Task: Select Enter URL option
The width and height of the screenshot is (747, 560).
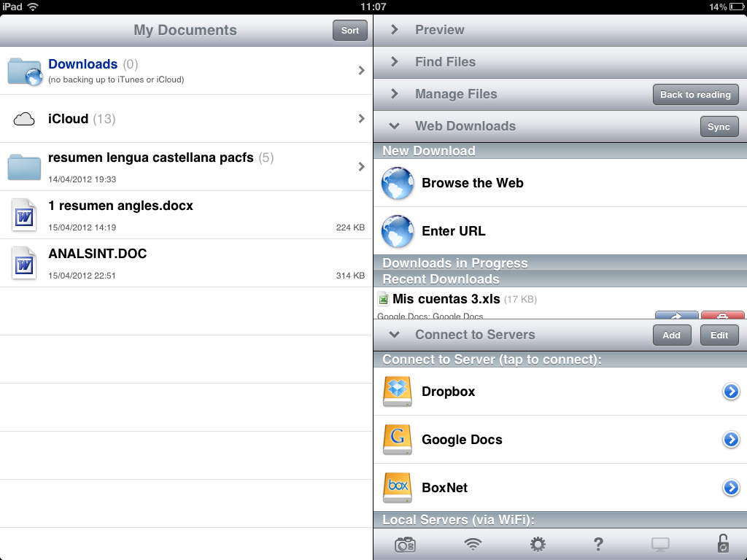Action: coord(453,231)
